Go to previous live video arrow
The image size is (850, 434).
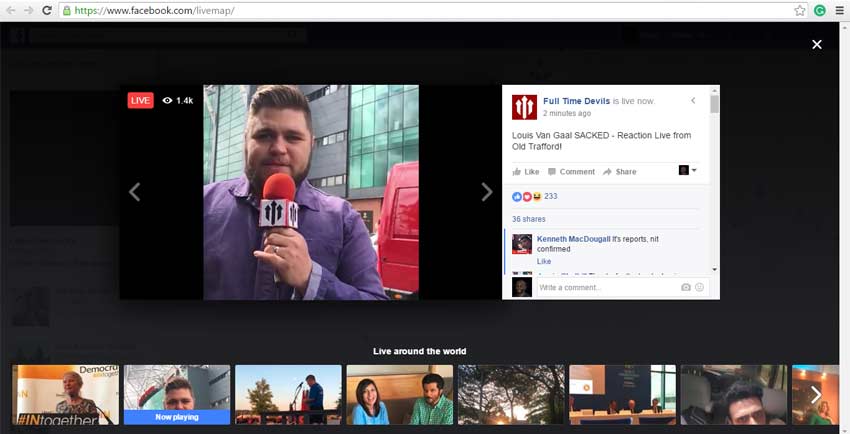(134, 192)
